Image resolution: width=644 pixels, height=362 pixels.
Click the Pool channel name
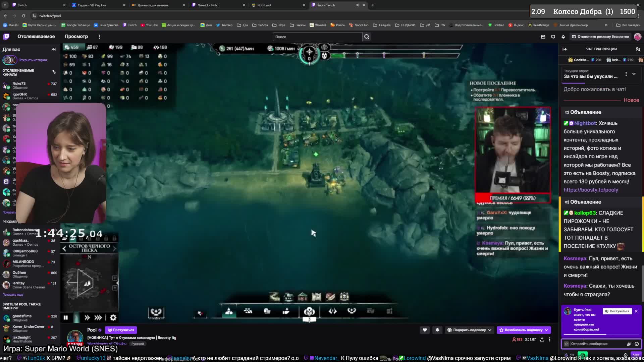(x=92, y=330)
